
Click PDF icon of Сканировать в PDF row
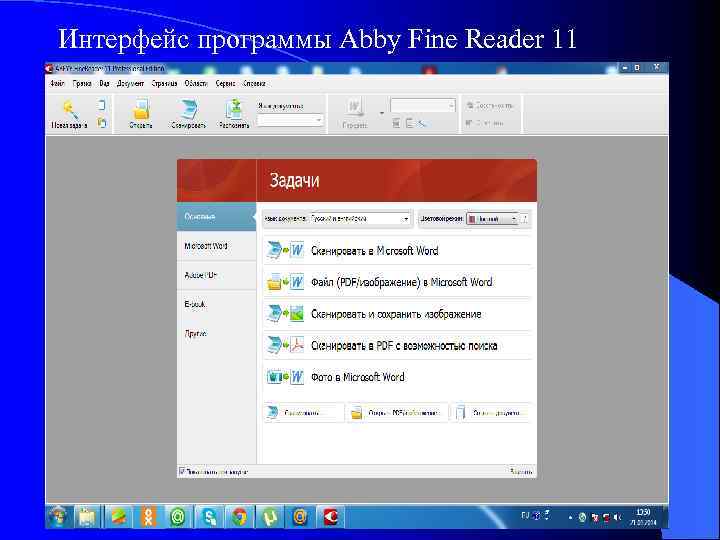[298, 345]
